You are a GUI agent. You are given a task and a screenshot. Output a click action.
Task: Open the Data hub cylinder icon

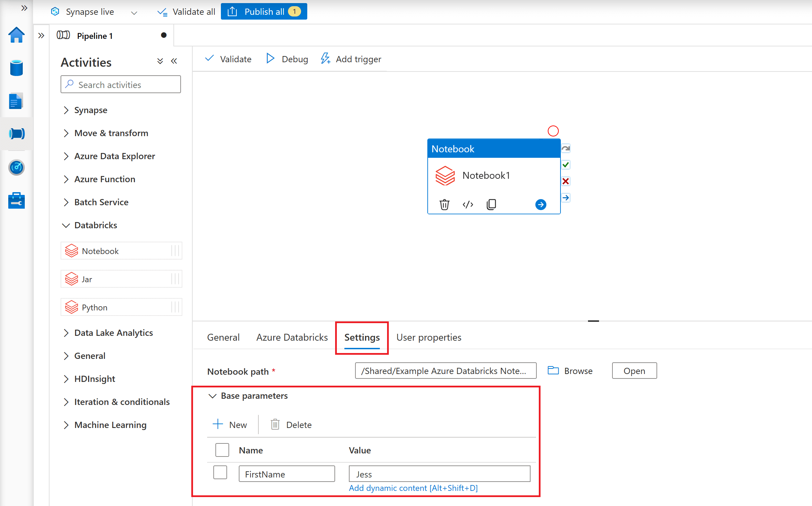tap(17, 68)
